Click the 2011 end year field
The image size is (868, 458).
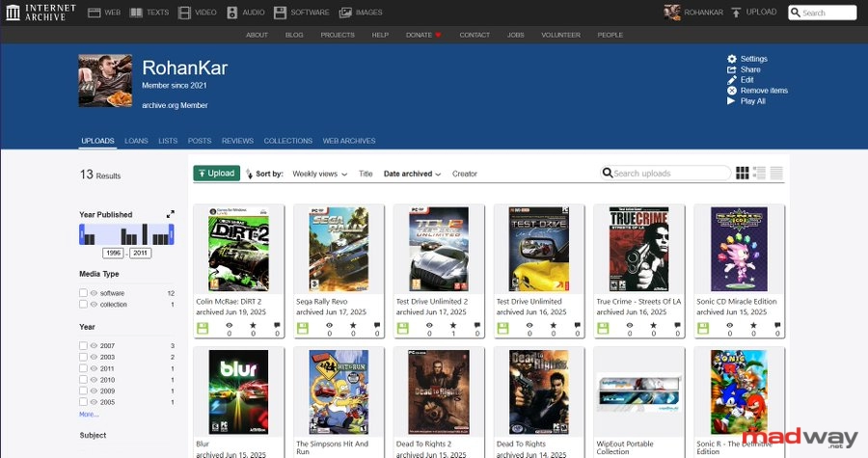tap(141, 253)
